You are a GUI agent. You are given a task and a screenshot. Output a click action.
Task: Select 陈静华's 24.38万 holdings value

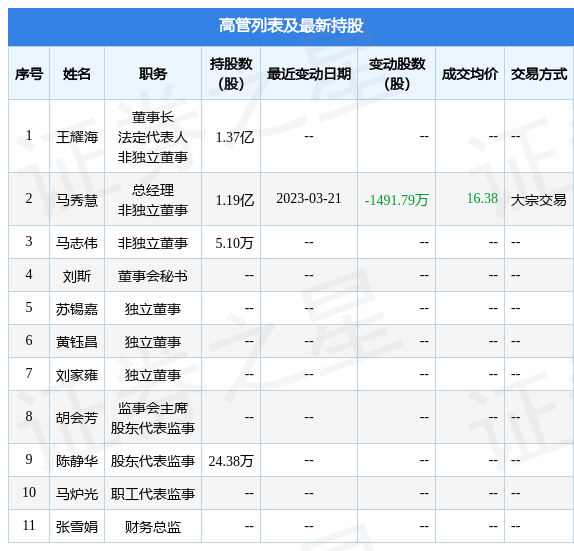(231, 461)
